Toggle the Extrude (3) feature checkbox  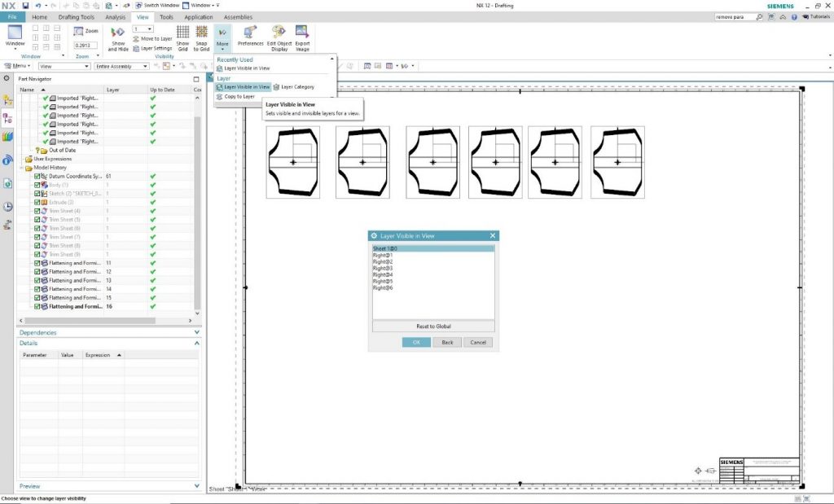(x=37, y=202)
